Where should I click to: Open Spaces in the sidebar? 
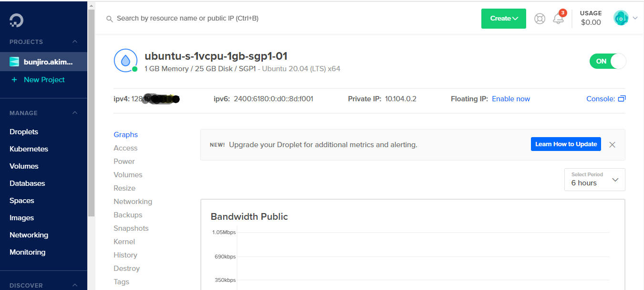pos(22,201)
